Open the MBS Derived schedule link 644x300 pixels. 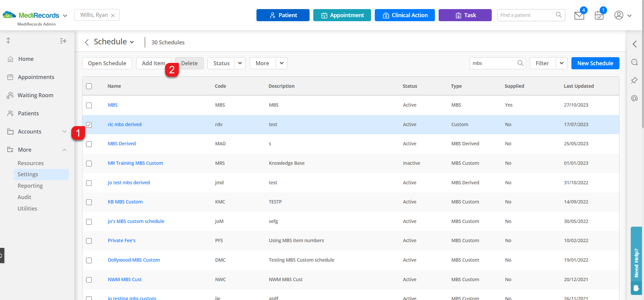click(x=122, y=144)
